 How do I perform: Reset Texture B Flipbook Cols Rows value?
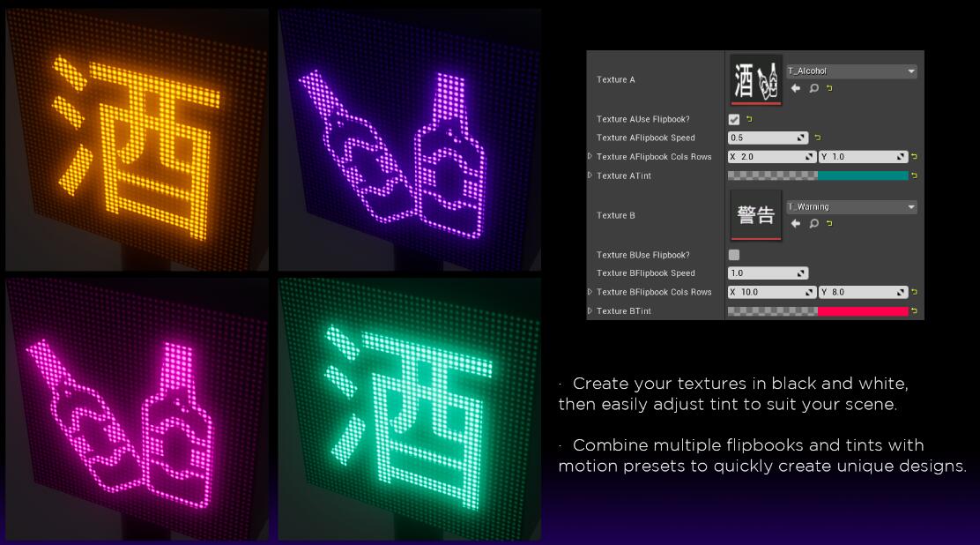pos(914,292)
